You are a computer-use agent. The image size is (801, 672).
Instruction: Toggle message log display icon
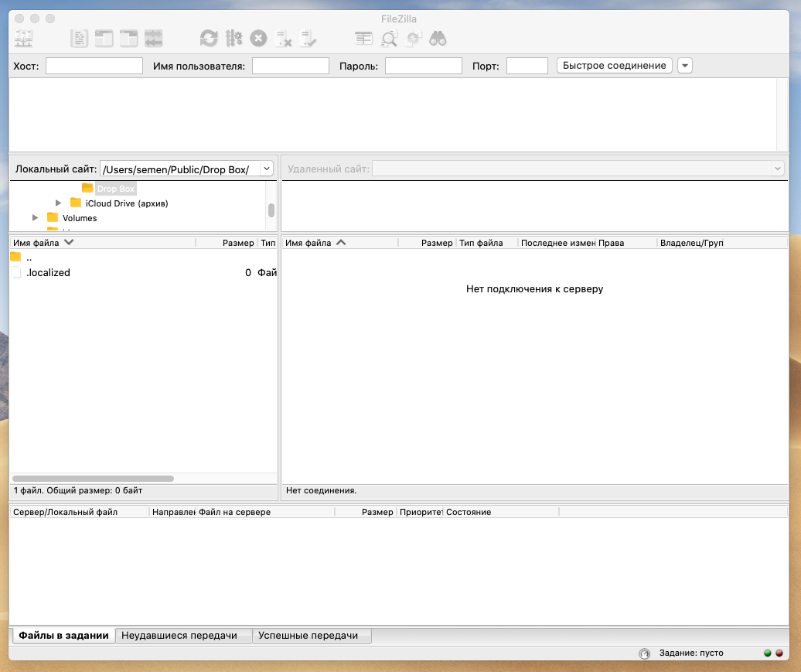[79, 39]
